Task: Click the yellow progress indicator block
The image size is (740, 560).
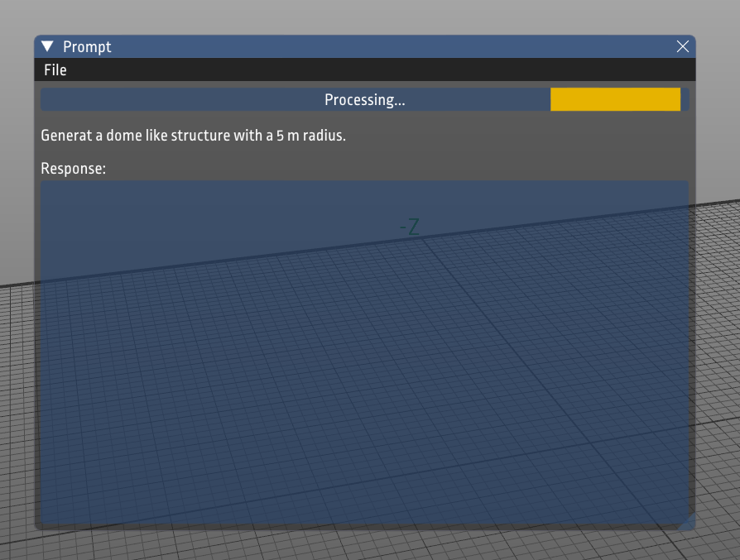Action: pyautogui.click(x=615, y=99)
